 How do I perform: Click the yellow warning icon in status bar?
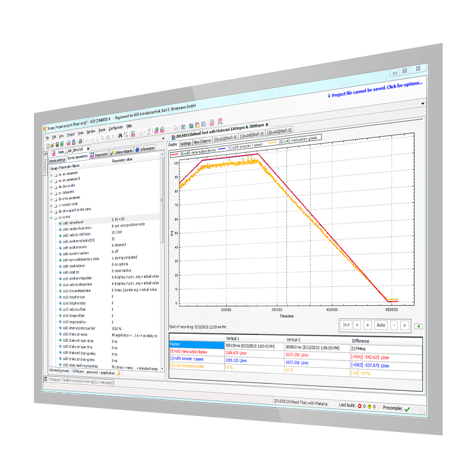[x=369, y=406]
